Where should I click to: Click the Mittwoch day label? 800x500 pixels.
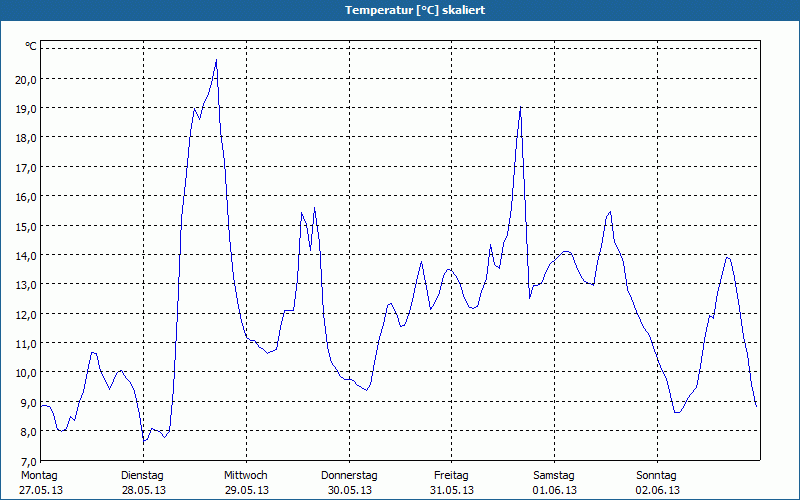[246, 476]
